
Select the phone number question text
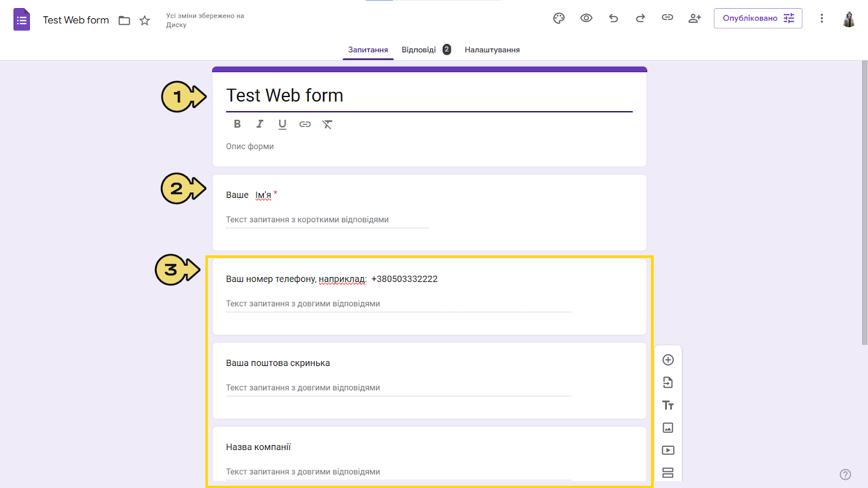pyautogui.click(x=331, y=279)
